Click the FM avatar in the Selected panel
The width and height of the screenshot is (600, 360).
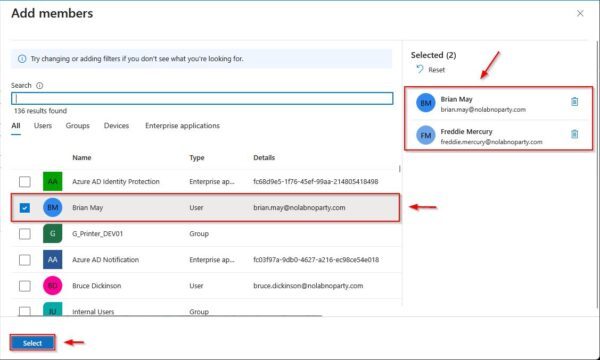coord(426,135)
